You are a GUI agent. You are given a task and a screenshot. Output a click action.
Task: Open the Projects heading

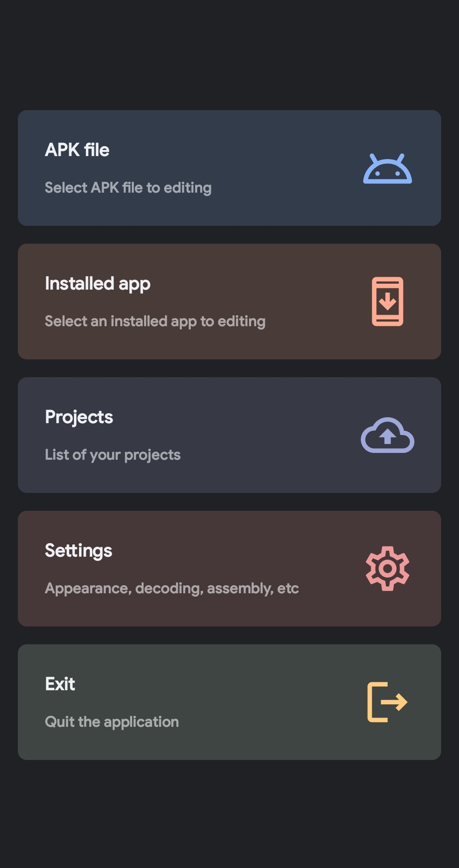click(79, 417)
